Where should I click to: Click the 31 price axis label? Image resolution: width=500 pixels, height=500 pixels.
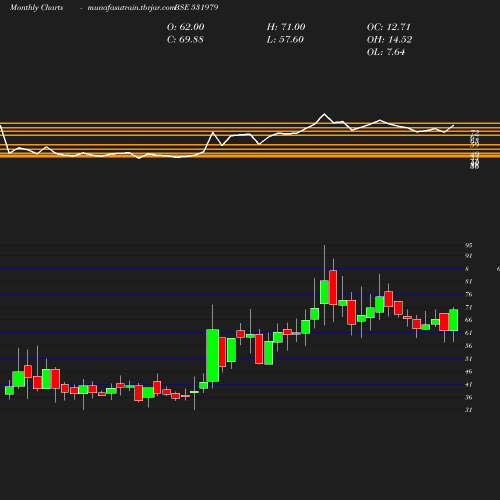point(469,410)
